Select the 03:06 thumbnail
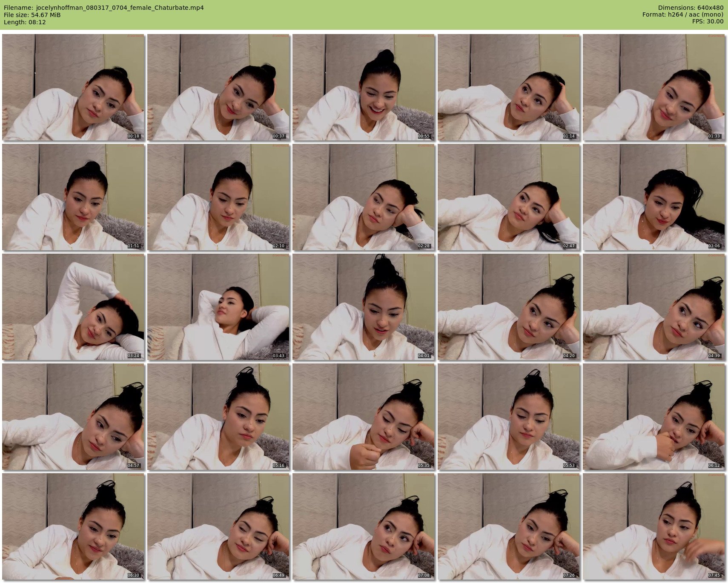 654,197
